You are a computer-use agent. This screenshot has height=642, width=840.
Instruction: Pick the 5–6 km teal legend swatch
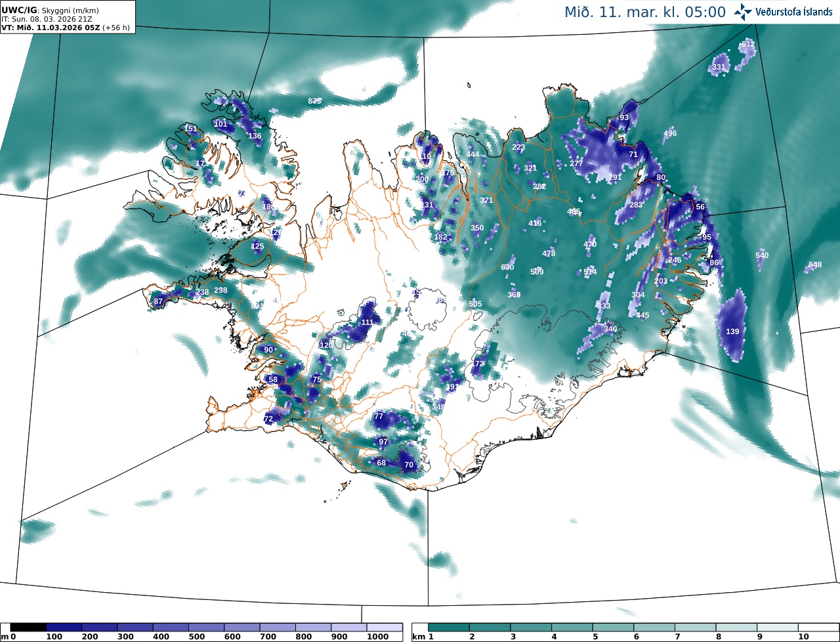(x=614, y=628)
